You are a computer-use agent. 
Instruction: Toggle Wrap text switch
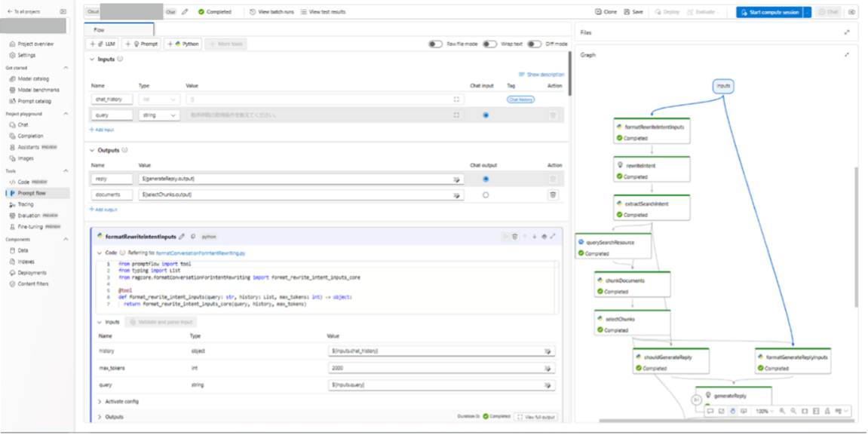490,44
